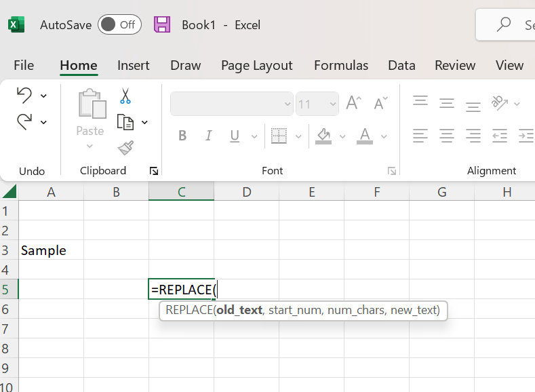The height and width of the screenshot is (392, 535).
Task: Click the Paste button
Action: click(90, 113)
